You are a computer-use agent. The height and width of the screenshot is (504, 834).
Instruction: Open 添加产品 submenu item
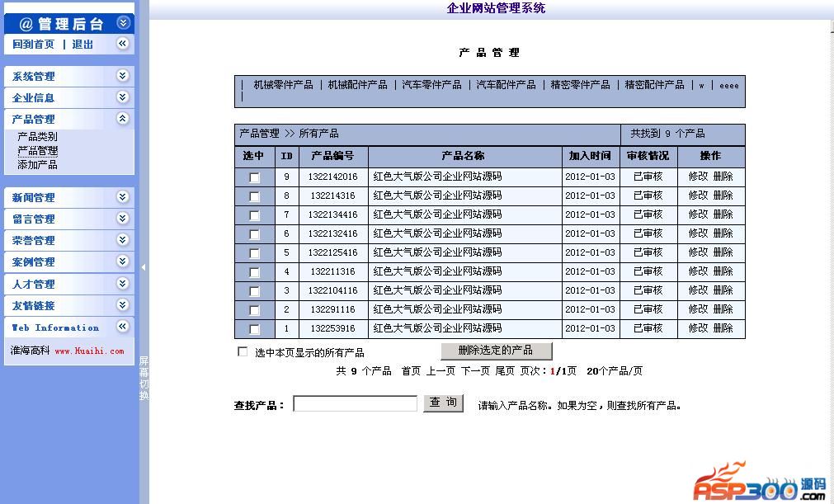coord(37,164)
